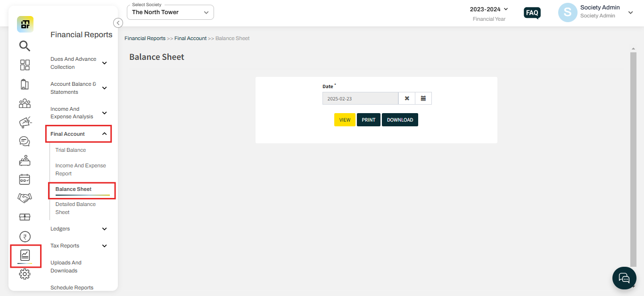Click the DOWNLOAD button
The height and width of the screenshot is (296, 644).
(400, 120)
